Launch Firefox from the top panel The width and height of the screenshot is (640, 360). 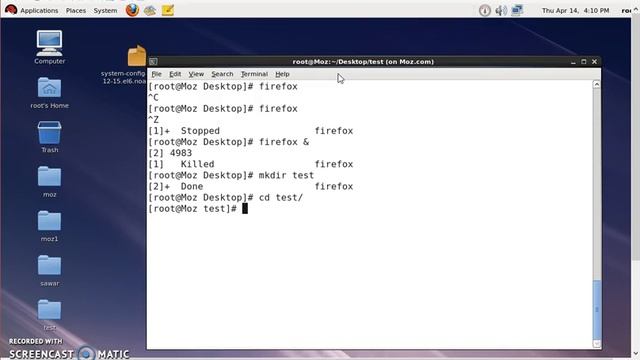[x=132, y=10]
